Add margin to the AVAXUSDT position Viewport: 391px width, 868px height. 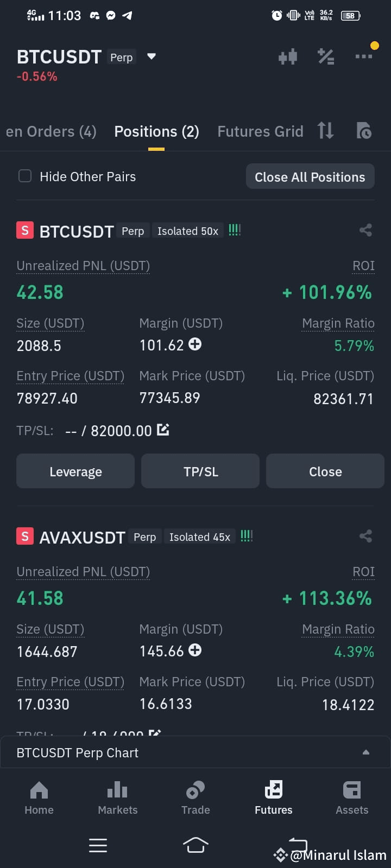coord(195,650)
